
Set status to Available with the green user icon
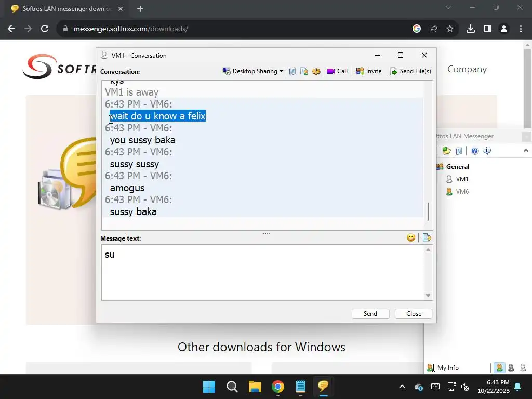[499, 368]
